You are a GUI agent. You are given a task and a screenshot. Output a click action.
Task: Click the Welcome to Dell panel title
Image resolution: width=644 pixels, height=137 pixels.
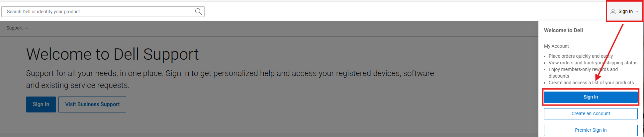pyautogui.click(x=563, y=30)
